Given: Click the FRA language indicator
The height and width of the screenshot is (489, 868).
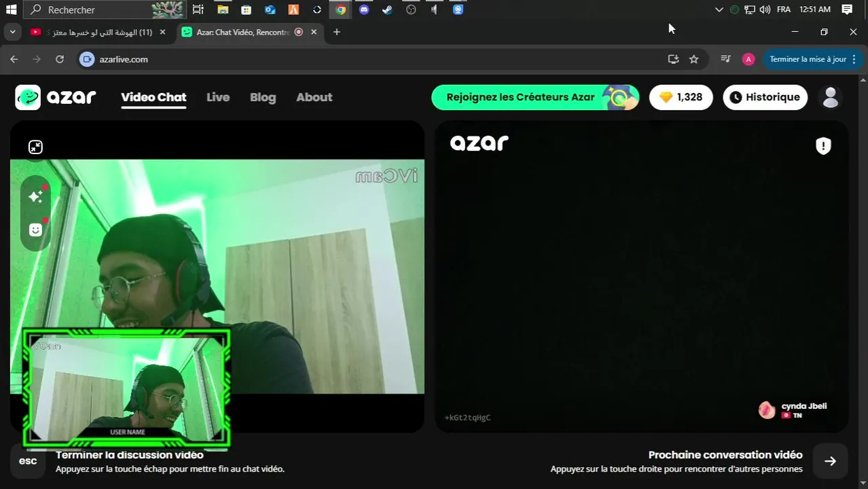Looking at the screenshot, I should coord(784,10).
